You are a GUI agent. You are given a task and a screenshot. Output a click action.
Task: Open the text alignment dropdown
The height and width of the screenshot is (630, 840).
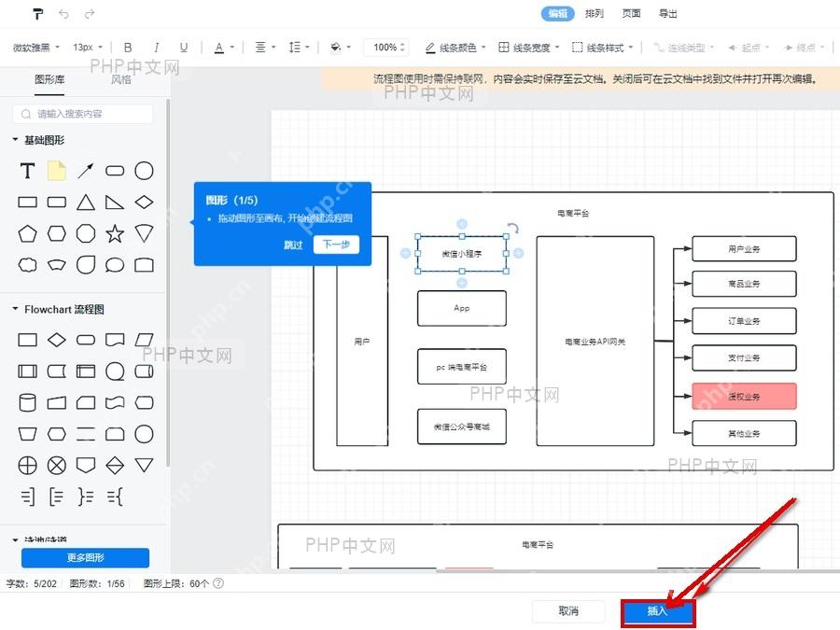[265, 48]
